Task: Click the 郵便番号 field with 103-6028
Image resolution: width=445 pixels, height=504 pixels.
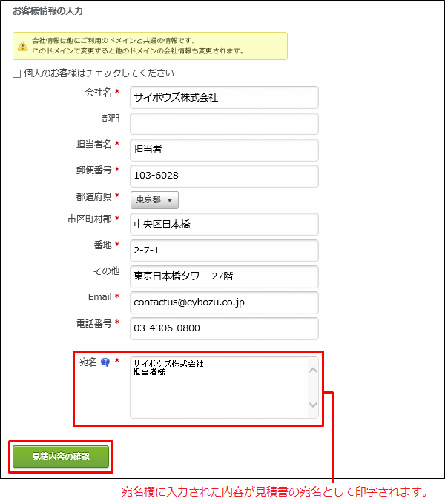Action: coord(223,176)
